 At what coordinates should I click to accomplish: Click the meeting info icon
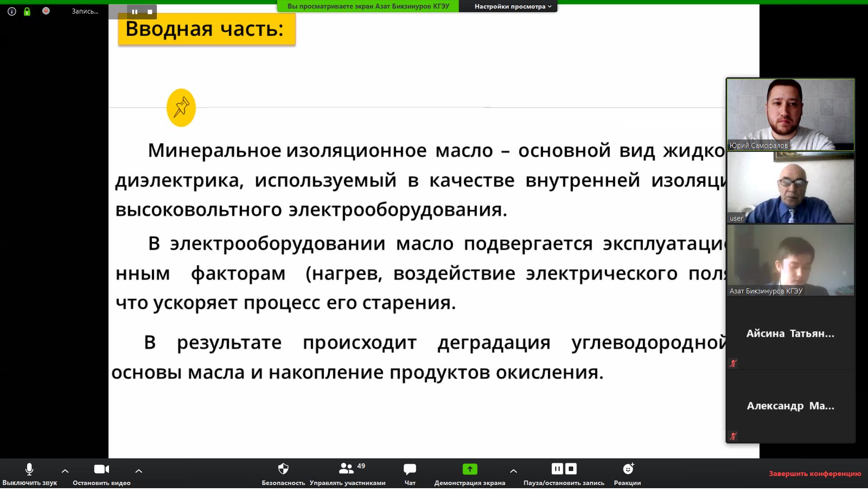click(12, 11)
